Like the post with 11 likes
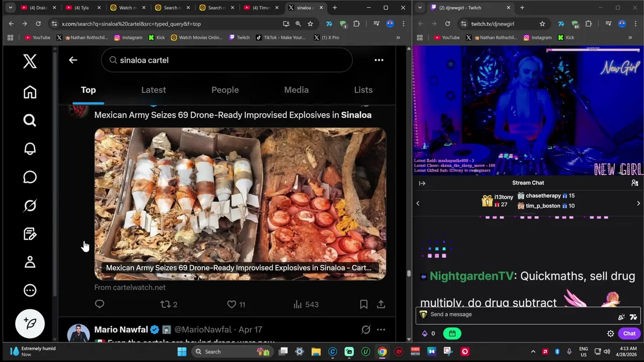This screenshot has width=644, height=362. (x=236, y=304)
